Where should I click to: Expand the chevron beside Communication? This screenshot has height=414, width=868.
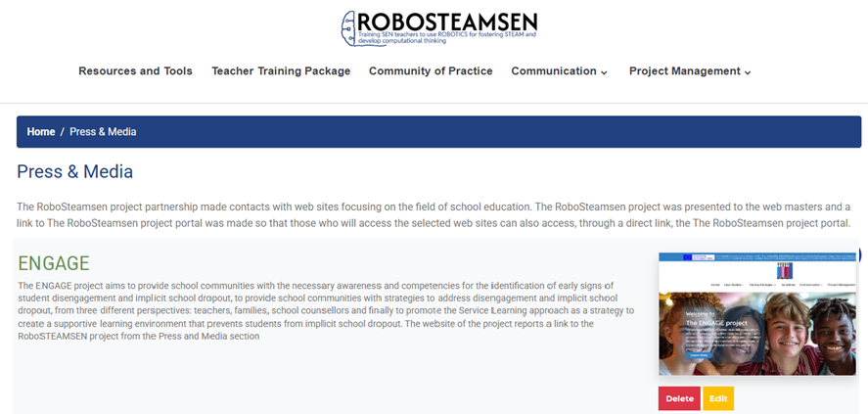tap(604, 72)
